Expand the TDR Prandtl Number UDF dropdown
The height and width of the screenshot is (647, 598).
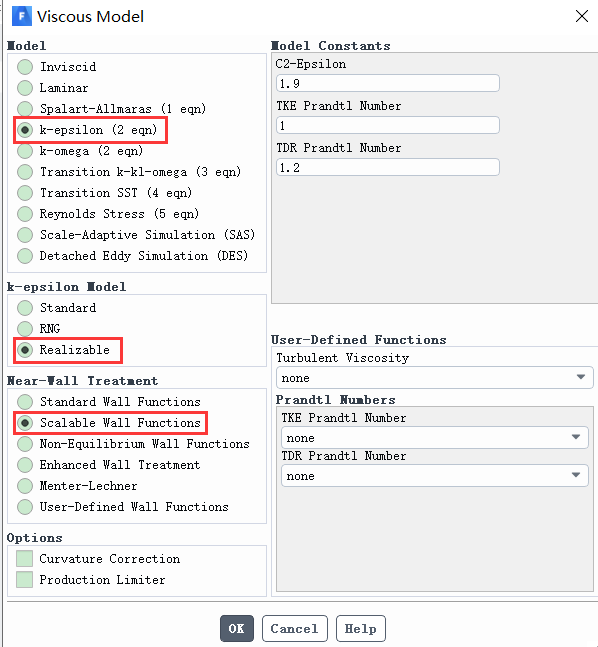(435, 476)
